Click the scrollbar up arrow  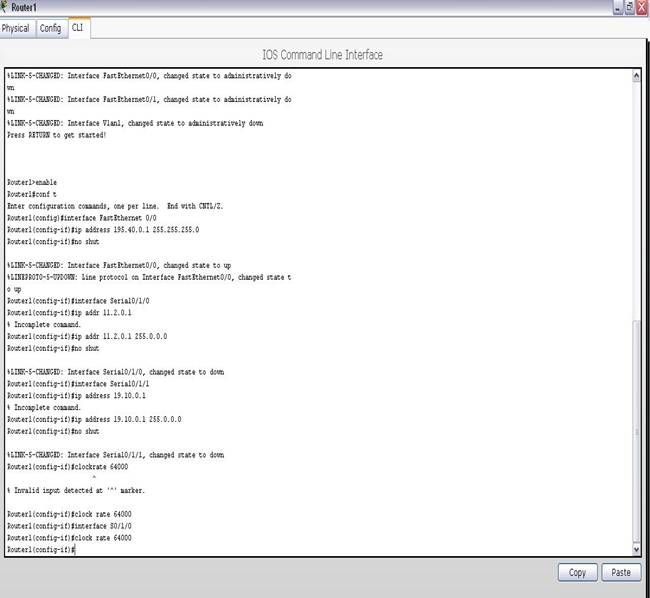click(x=636, y=76)
